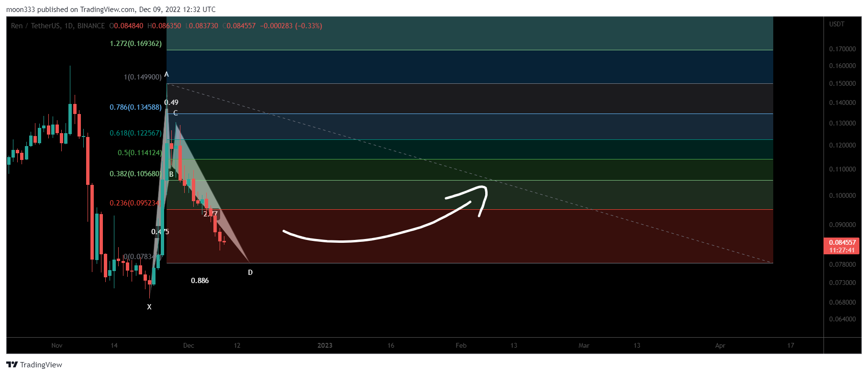The height and width of the screenshot is (375, 868).
Task: Click the 2023 label on time axis
Action: click(325, 345)
